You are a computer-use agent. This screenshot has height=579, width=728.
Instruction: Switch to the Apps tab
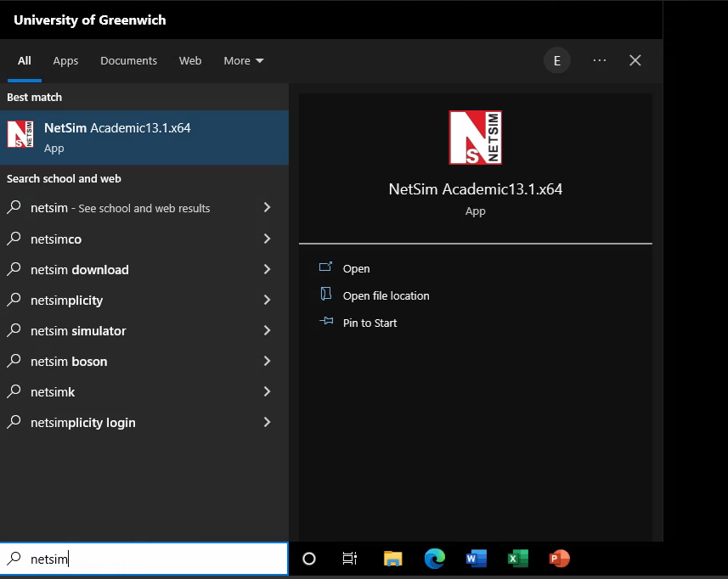(65, 60)
